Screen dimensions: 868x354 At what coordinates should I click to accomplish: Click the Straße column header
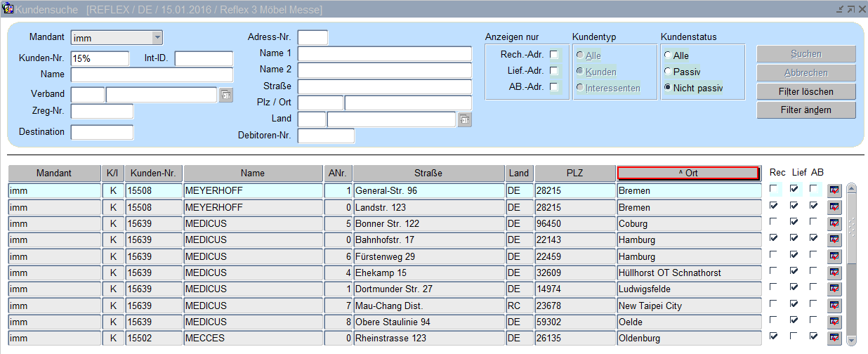[428, 173]
